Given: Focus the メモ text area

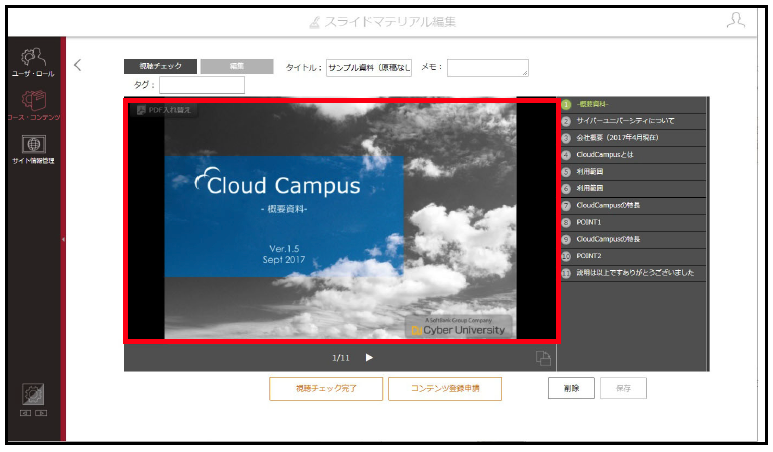Looking at the screenshot, I should click(488, 68).
